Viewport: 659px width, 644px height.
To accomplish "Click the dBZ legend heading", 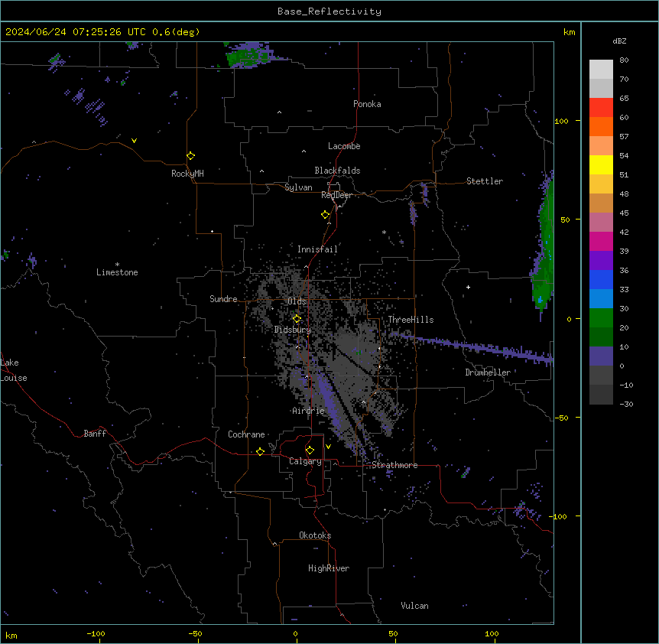I will pos(619,41).
